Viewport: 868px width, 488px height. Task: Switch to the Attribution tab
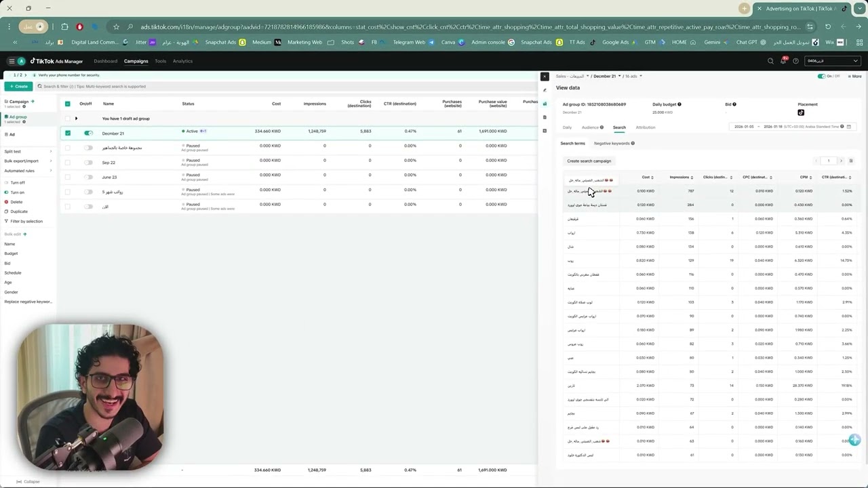[x=646, y=127]
